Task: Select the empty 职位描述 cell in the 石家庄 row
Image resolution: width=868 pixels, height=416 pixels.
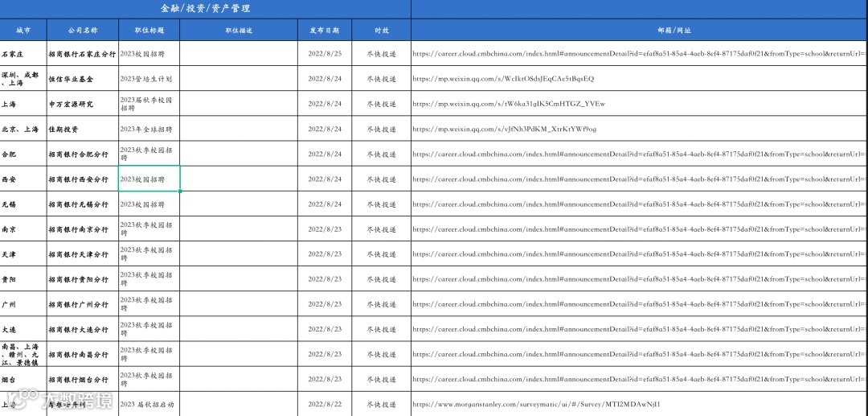Action: 239,54
